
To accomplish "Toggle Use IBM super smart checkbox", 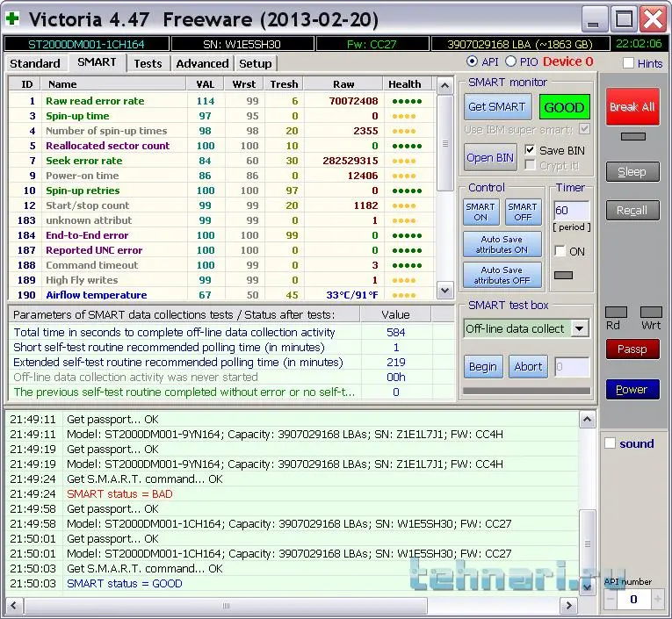I will pyautogui.click(x=584, y=129).
